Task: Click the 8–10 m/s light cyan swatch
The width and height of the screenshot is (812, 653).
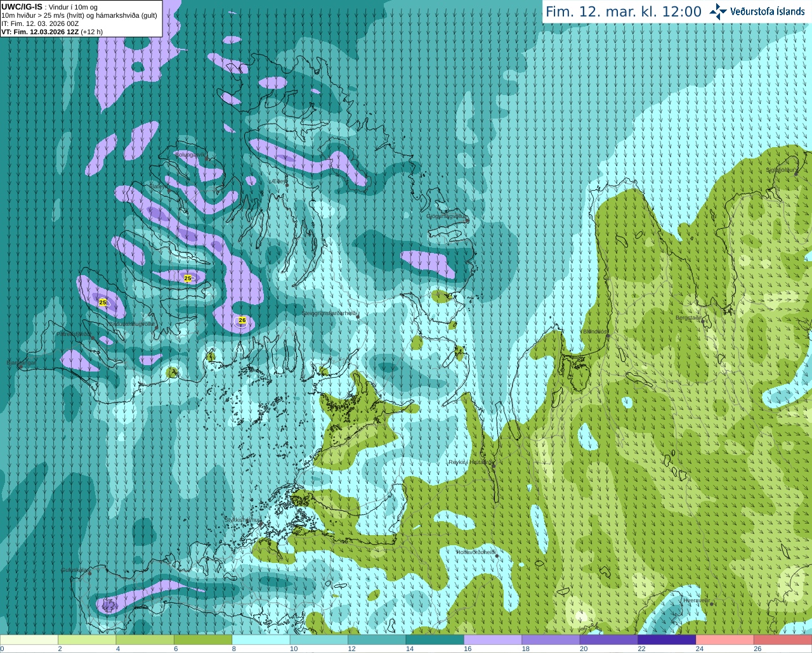Action: tap(261, 640)
